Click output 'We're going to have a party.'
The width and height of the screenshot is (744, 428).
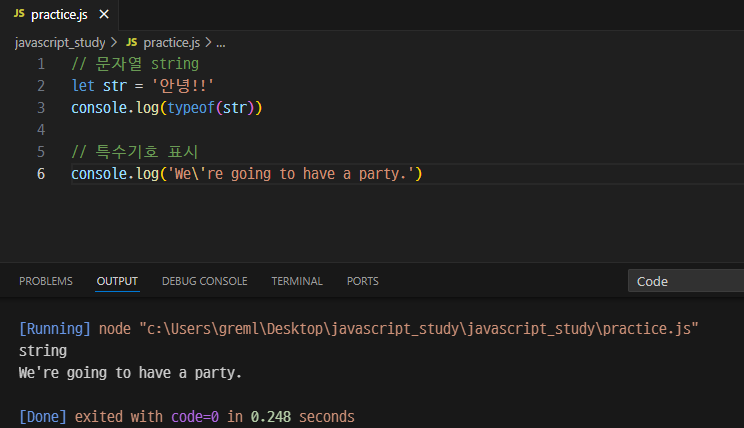(130, 373)
